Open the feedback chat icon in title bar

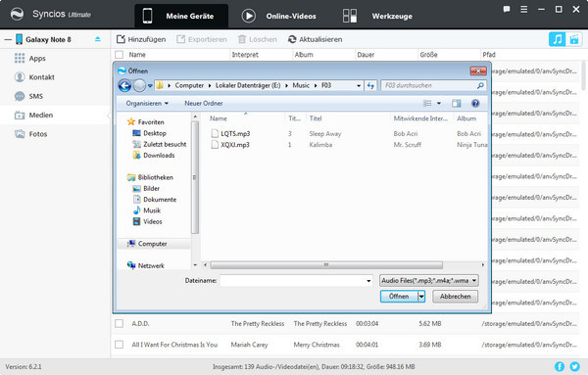pyautogui.click(x=507, y=10)
